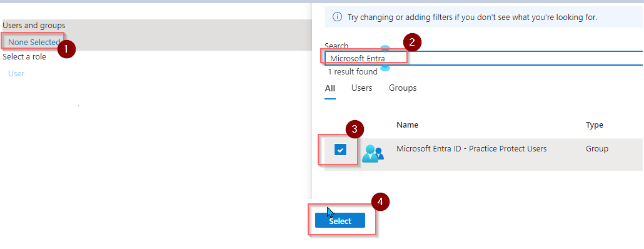644x249 pixels.
Task: Click the User role link under Select a role
Action: coord(16,74)
